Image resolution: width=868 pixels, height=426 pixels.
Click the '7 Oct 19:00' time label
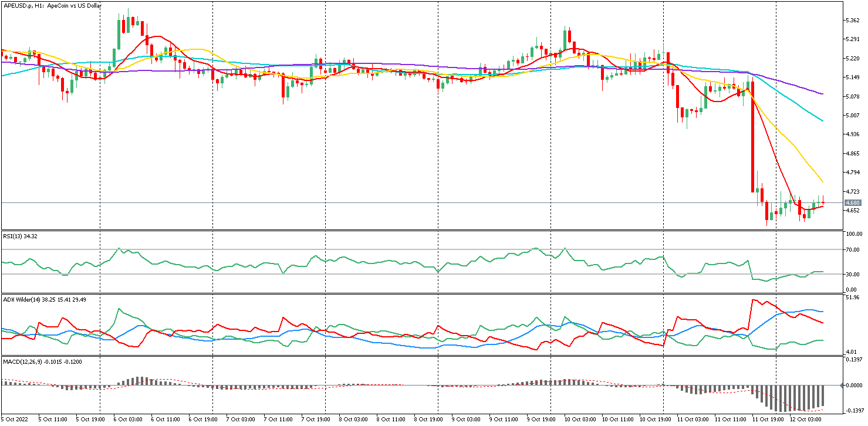(x=316, y=420)
